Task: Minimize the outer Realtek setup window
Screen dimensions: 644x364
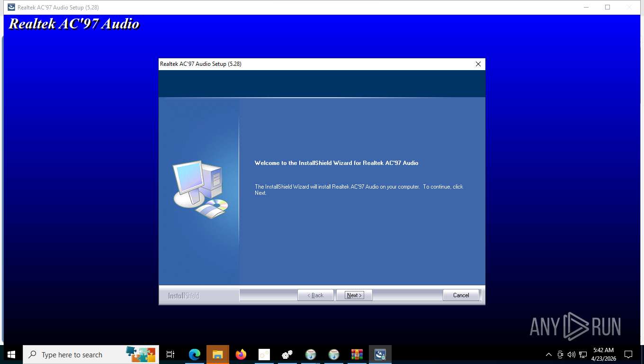Action: [x=586, y=7]
